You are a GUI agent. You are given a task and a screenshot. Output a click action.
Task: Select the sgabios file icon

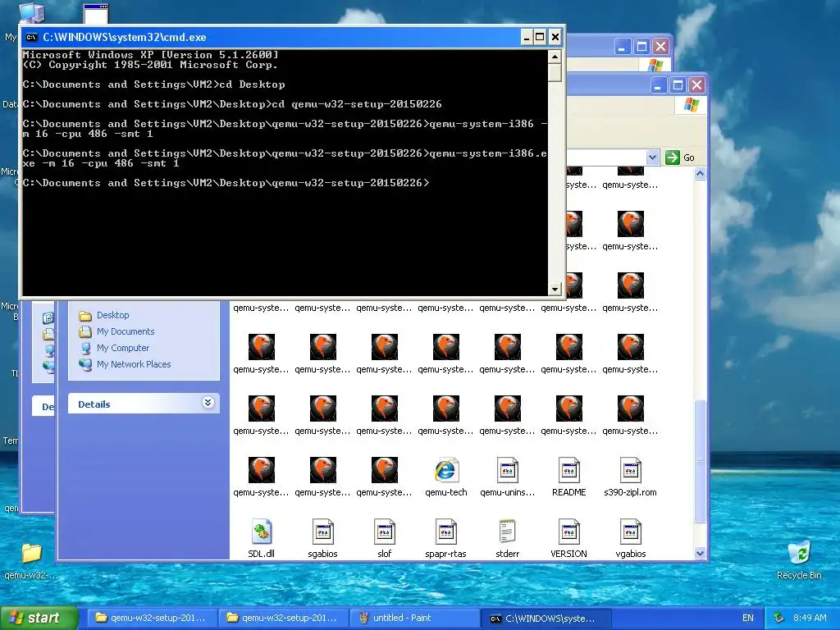pyautogui.click(x=322, y=532)
